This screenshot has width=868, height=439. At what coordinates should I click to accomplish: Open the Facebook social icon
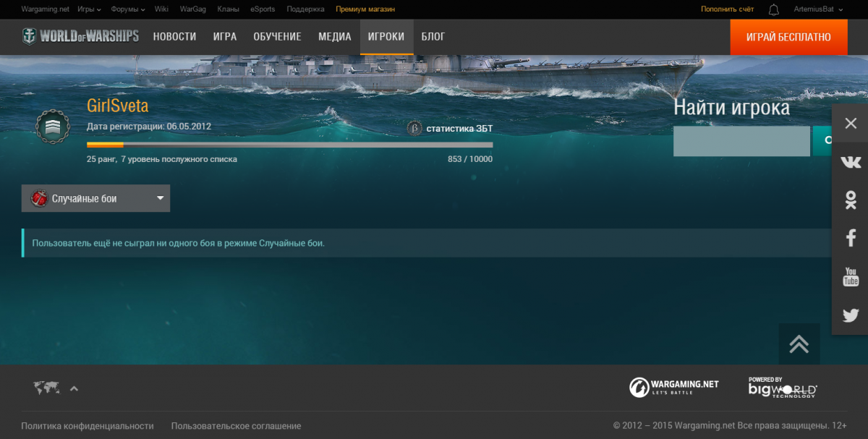pos(851,238)
